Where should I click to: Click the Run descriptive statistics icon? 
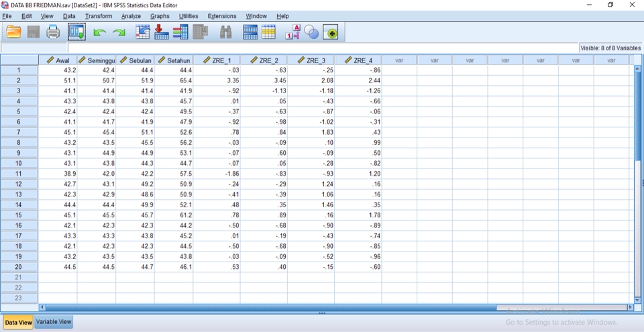coord(201,32)
